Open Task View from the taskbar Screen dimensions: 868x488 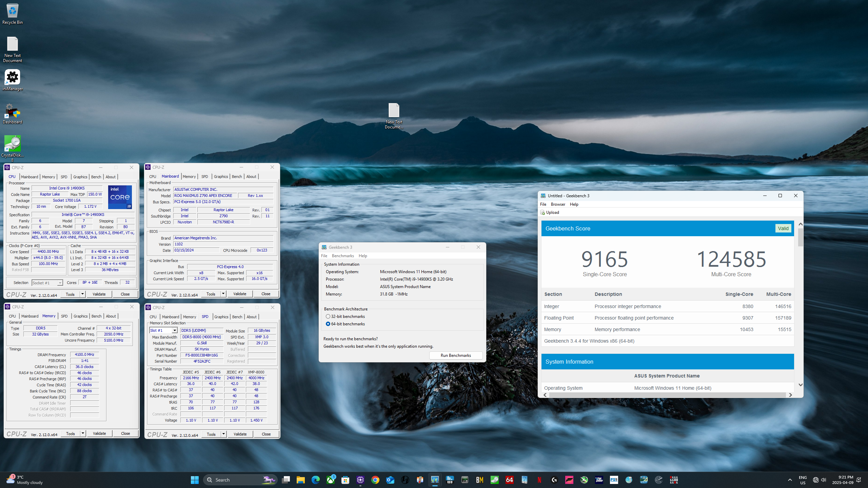(286, 480)
